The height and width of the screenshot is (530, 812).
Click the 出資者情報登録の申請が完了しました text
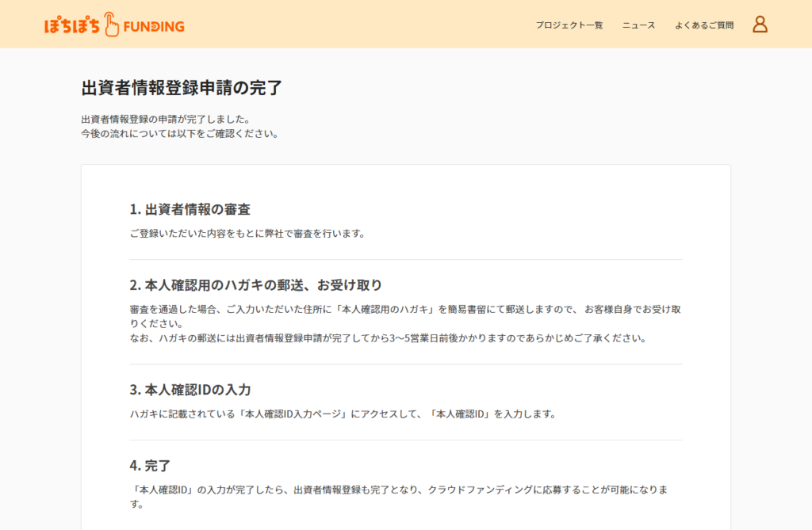[x=166, y=120]
